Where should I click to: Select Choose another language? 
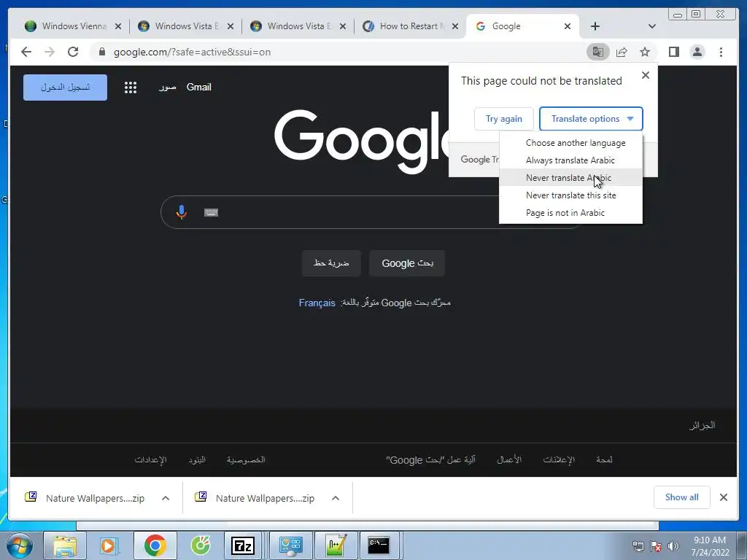(x=570, y=143)
